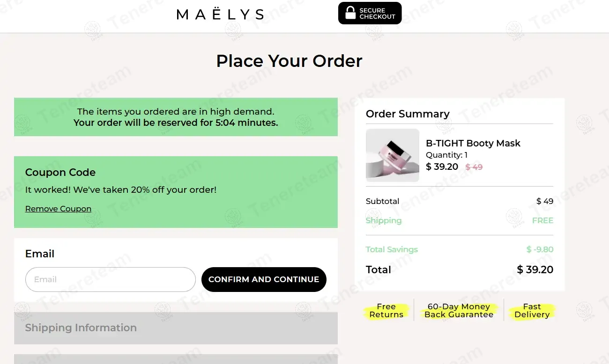609x364 pixels.
Task: Click the FREE shipping value
Action: [x=542, y=220]
